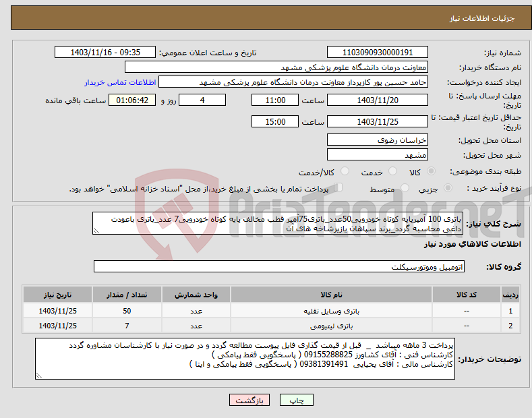Click the شماره نیاز number field
This screenshot has width=532, height=418.
(378, 53)
